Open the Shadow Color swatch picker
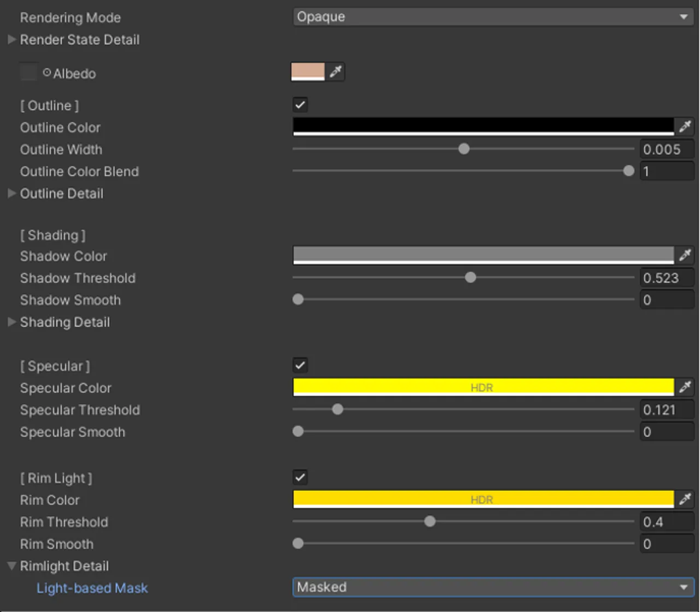Screen dimensions: 700x612 coord(484,255)
